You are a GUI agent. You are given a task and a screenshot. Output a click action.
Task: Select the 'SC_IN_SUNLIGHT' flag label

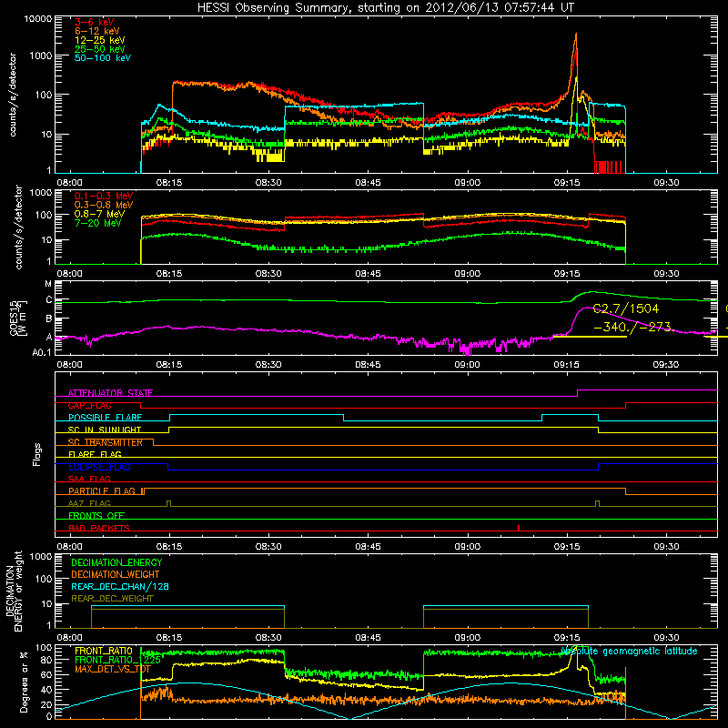click(105, 430)
